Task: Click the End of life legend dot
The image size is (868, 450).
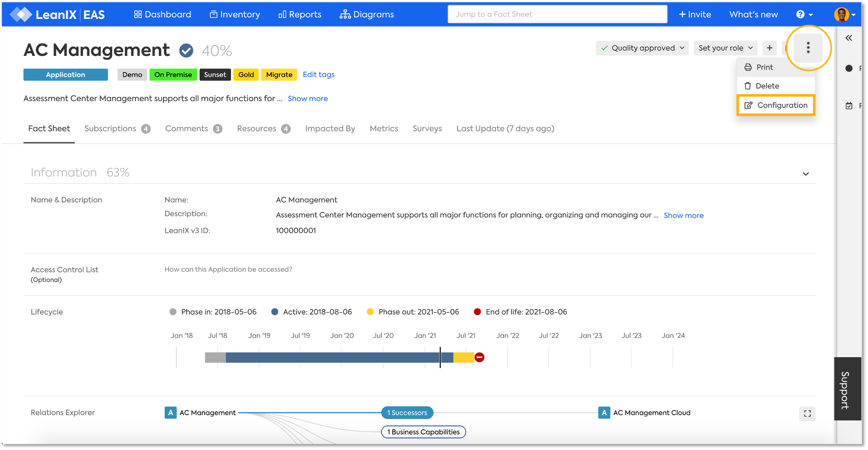Action: pos(477,312)
